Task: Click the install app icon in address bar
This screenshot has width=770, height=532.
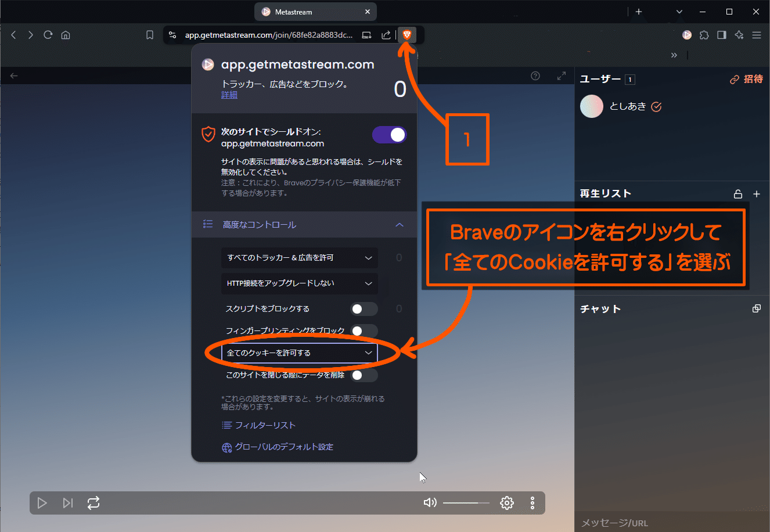Action: click(367, 35)
